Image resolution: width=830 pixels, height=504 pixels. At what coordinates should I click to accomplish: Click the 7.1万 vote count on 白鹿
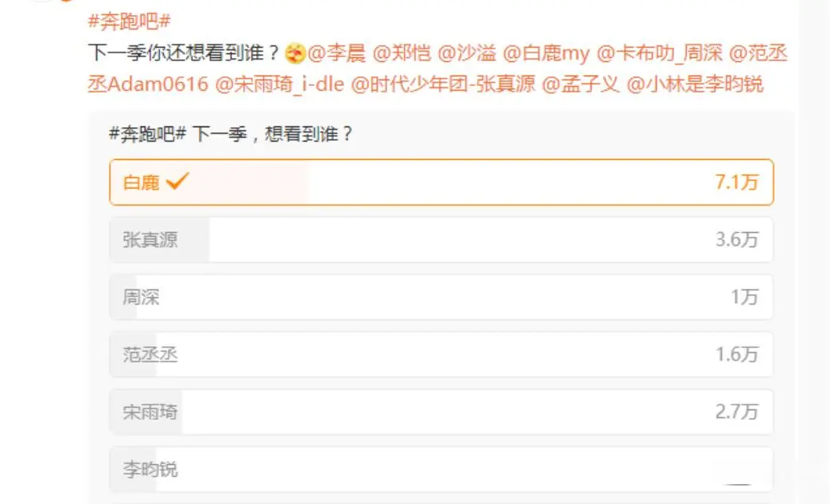point(737,182)
